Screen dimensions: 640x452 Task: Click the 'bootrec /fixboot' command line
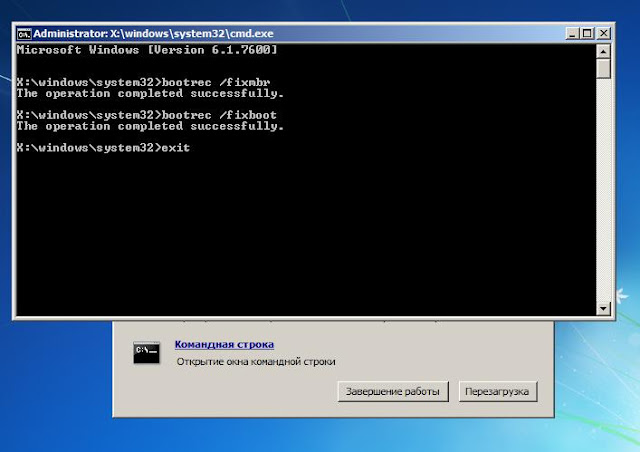pos(147,115)
